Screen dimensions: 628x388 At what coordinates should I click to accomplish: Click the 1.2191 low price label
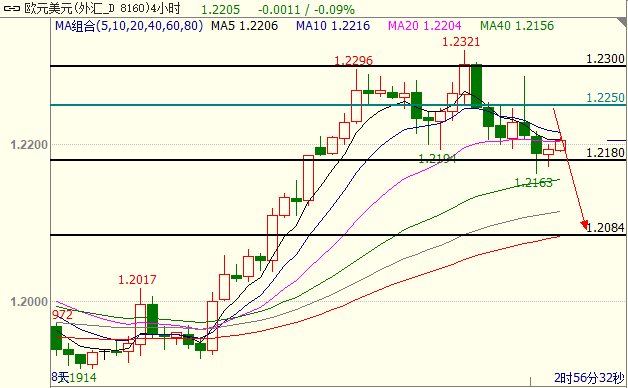pyautogui.click(x=438, y=159)
